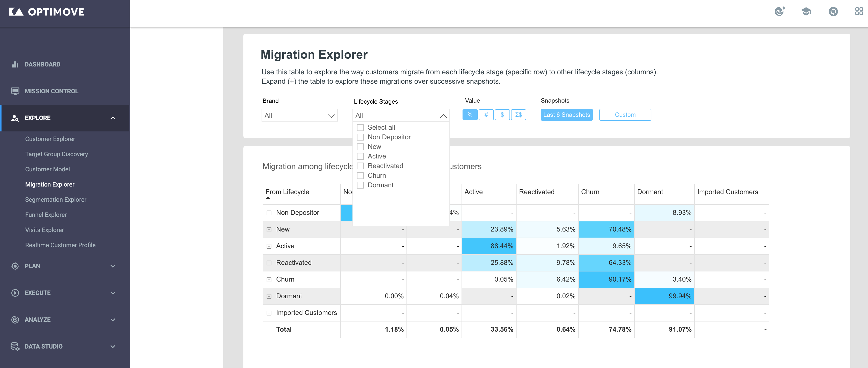Check the Select all checkbox
This screenshot has height=368, width=868.
[360, 127]
